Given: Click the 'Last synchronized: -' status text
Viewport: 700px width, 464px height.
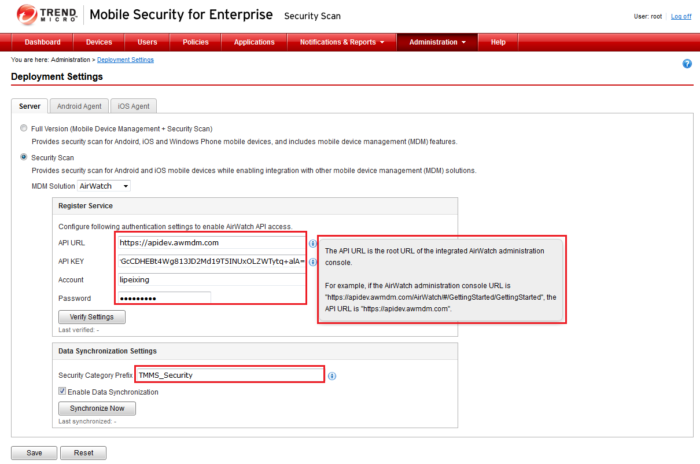Looking at the screenshot, I should point(87,422).
